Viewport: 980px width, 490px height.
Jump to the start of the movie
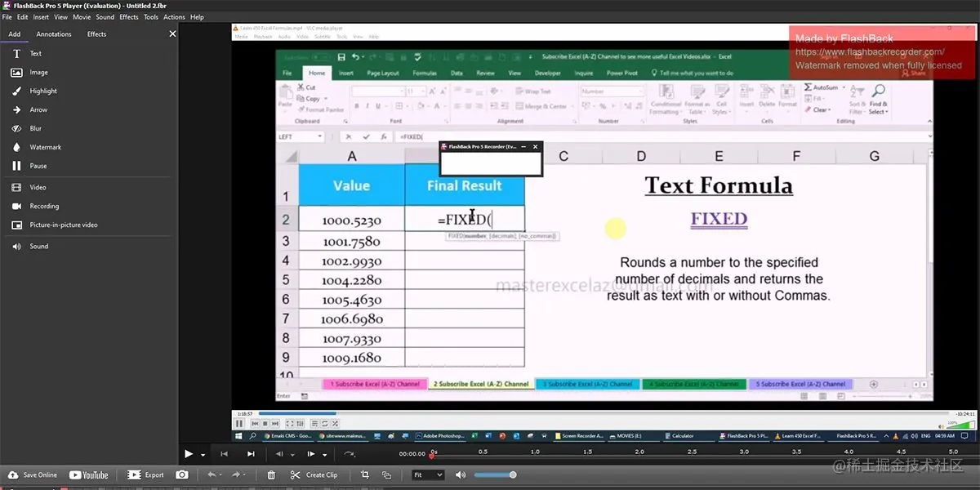point(224,454)
